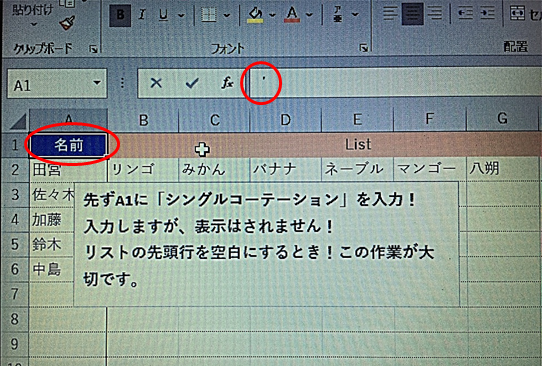Align text right

coord(434,14)
